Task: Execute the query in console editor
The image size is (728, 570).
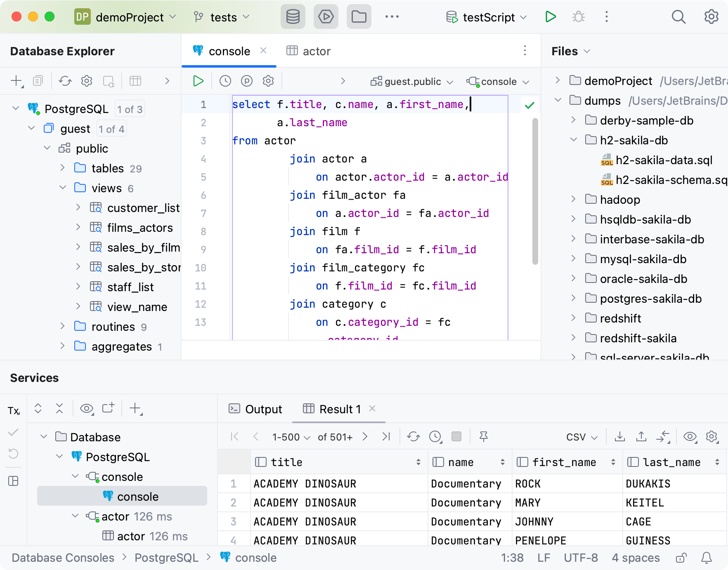Action: click(x=198, y=81)
